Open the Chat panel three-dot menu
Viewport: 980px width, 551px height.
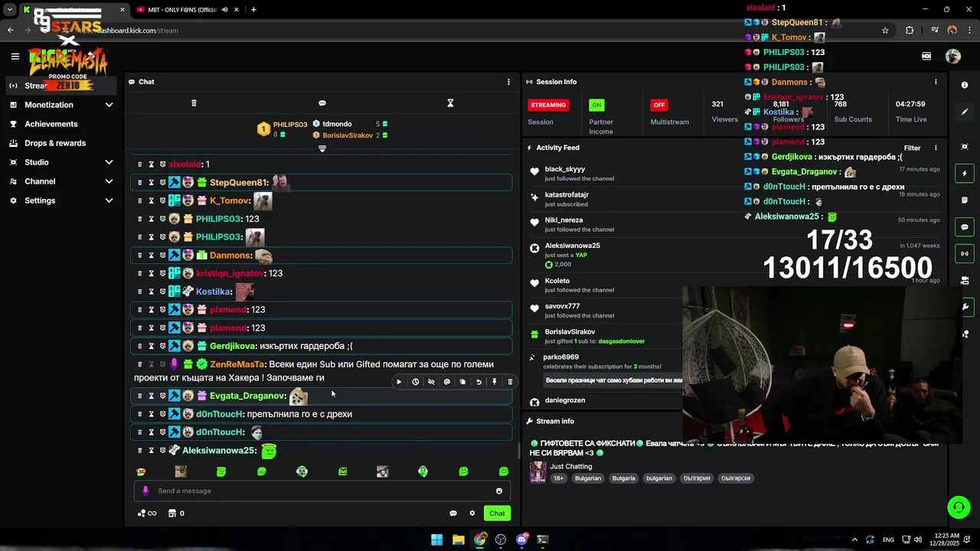[x=508, y=82]
